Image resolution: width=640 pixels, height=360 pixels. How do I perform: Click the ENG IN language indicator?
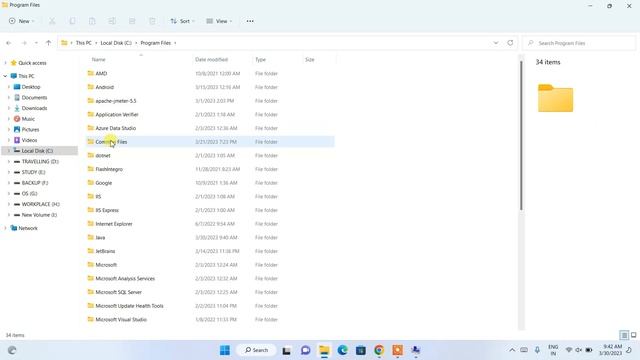(553, 350)
